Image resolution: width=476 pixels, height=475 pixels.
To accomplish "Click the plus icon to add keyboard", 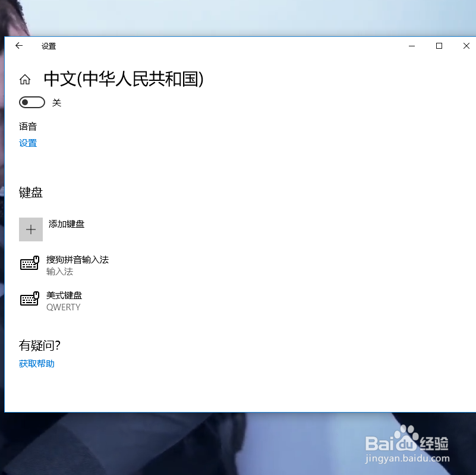I will click(x=31, y=229).
